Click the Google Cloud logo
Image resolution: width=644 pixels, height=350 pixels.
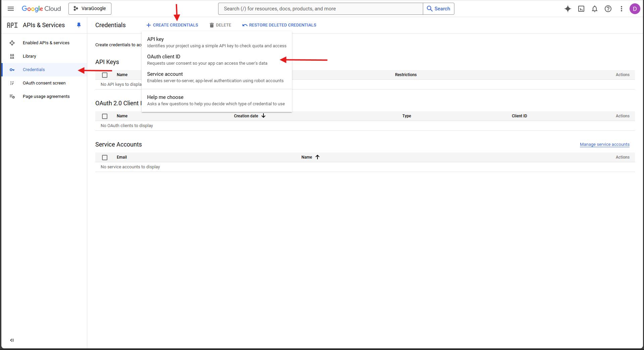(41, 9)
